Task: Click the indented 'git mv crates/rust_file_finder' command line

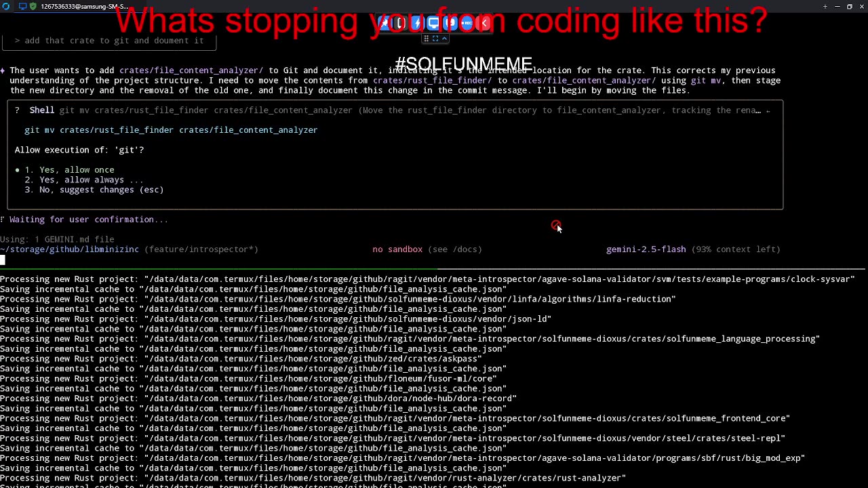Action: click(x=171, y=130)
